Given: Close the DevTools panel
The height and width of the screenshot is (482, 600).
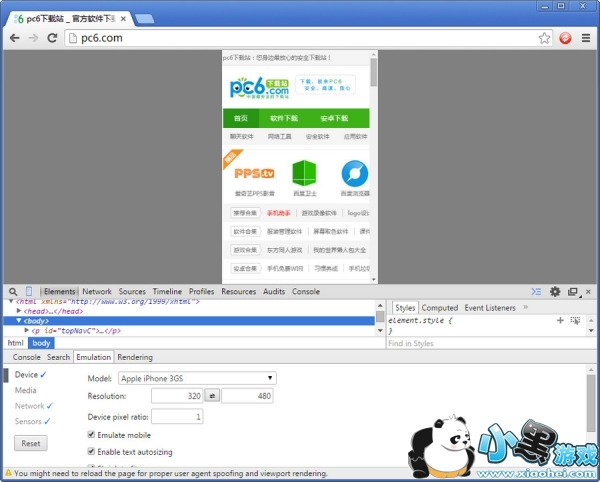Looking at the screenshot, I should [588, 291].
